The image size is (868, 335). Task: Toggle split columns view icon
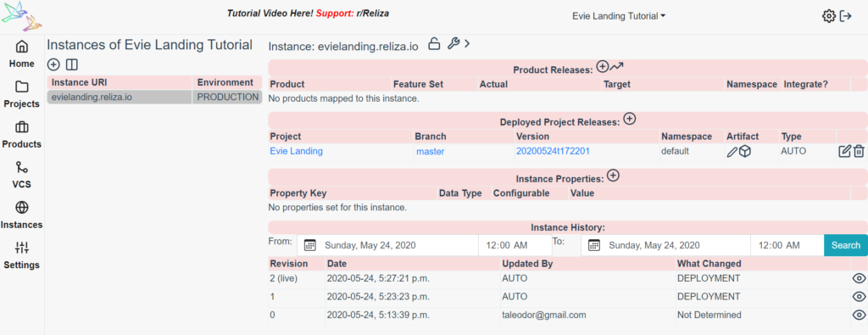tap(71, 64)
